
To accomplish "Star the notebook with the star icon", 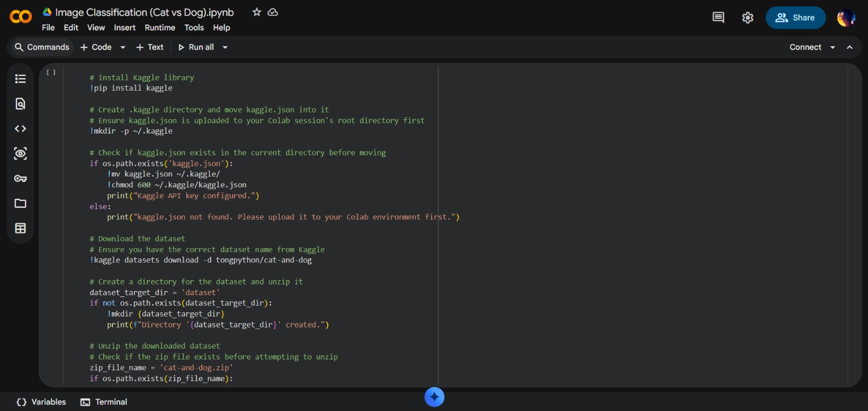I will 257,12.
